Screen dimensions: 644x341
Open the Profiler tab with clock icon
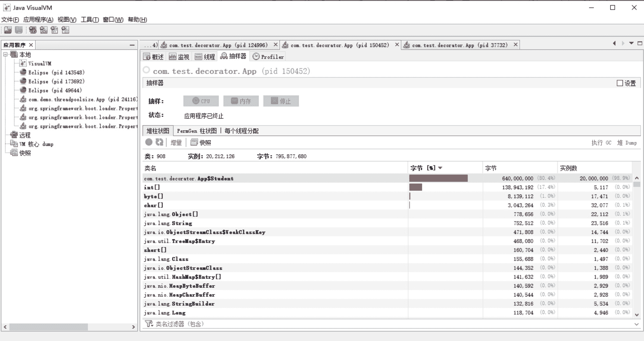[268, 57]
